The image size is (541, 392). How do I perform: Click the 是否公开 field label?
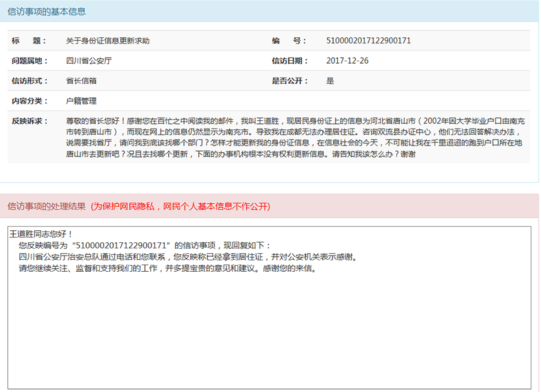[290, 81]
